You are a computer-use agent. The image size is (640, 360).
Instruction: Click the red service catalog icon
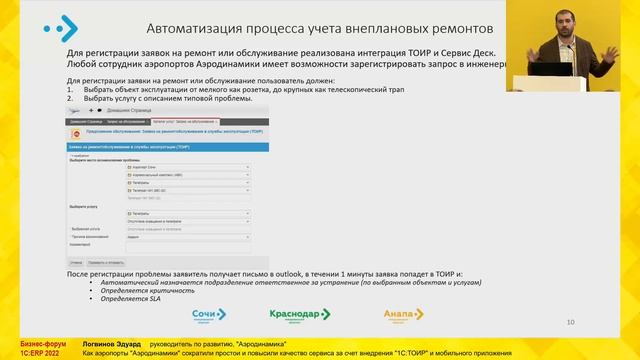(76, 133)
